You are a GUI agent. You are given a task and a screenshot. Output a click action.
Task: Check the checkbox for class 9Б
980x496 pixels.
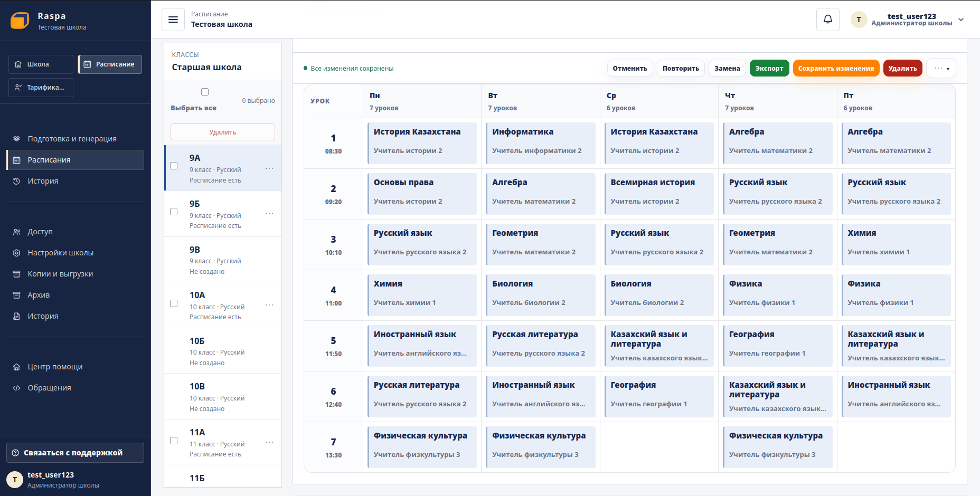point(174,212)
